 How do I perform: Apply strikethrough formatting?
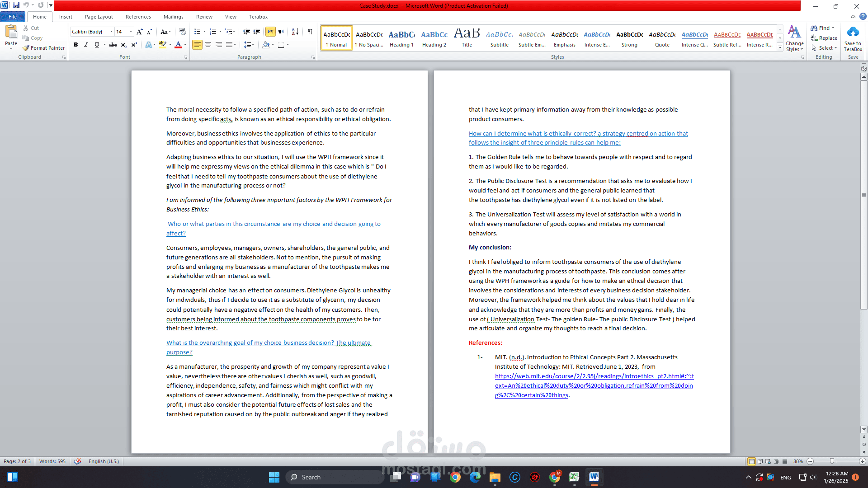tap(113, 45)
